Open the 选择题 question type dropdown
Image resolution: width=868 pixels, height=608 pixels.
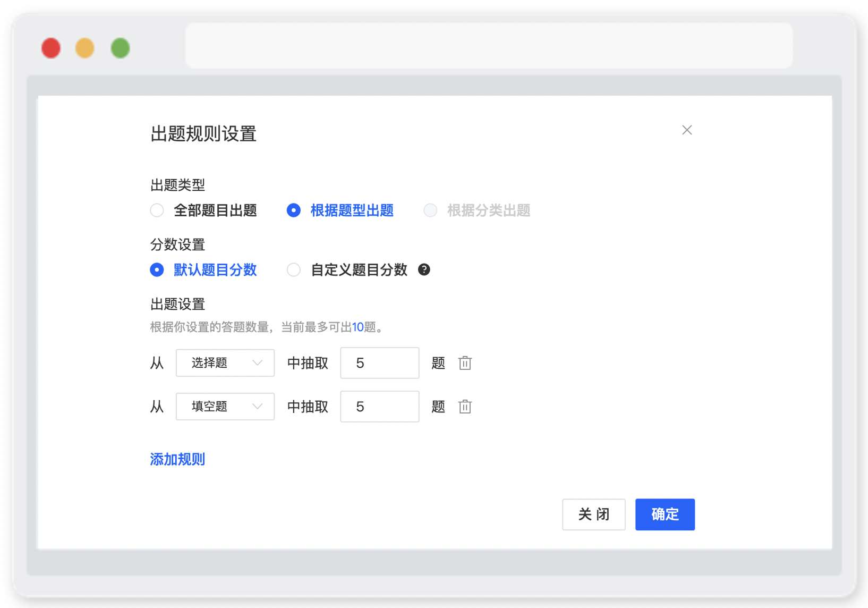click(x=225, y=363)
